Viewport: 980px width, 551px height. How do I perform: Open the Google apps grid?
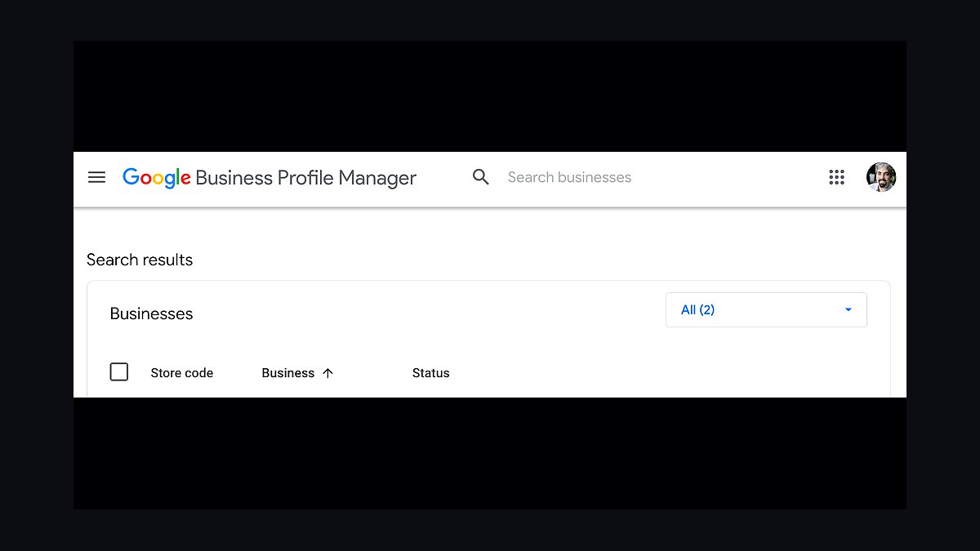pyautogui.click(x=836, y=177)
